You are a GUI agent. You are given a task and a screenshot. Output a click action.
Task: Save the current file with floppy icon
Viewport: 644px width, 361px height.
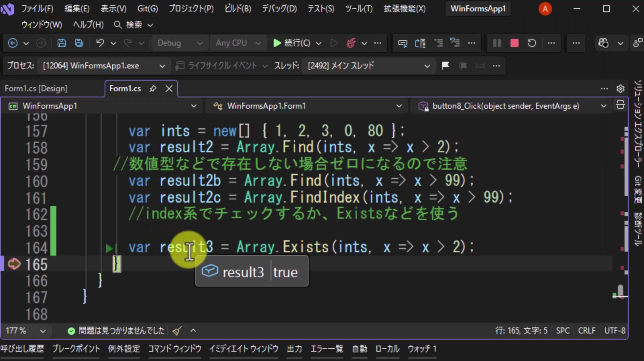61,43
